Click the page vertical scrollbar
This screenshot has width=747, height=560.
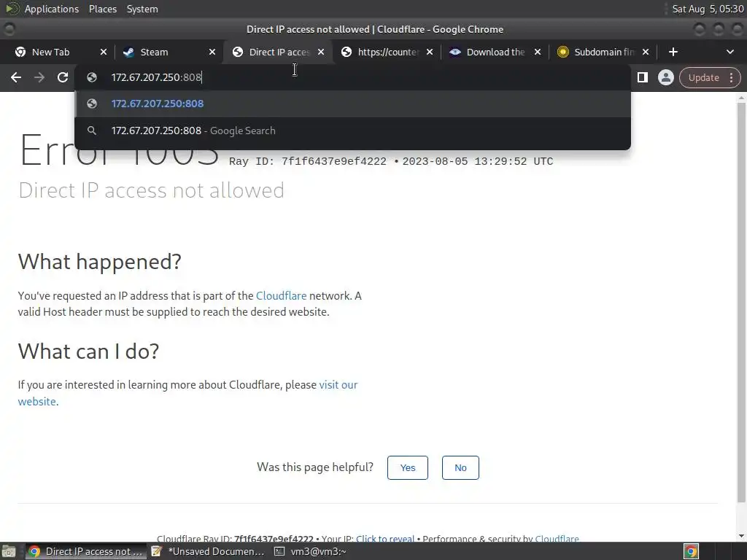pyautogui.click(x=741, y=303)
